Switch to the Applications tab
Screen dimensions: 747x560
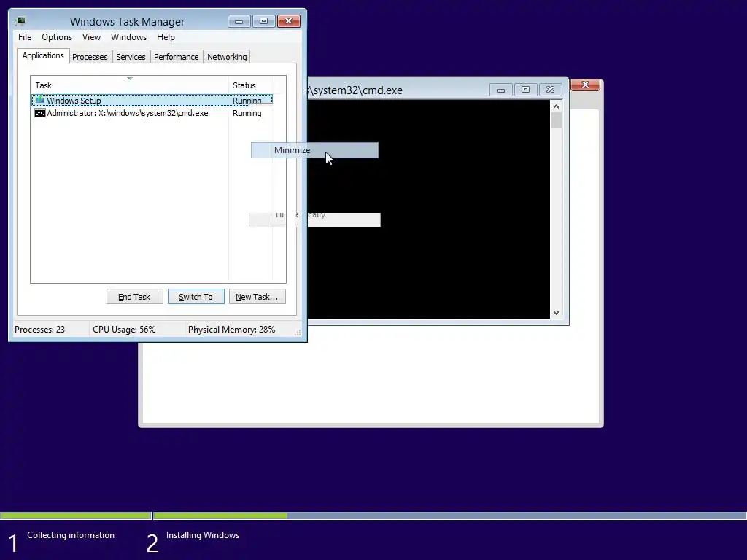[x=43, y=55]
